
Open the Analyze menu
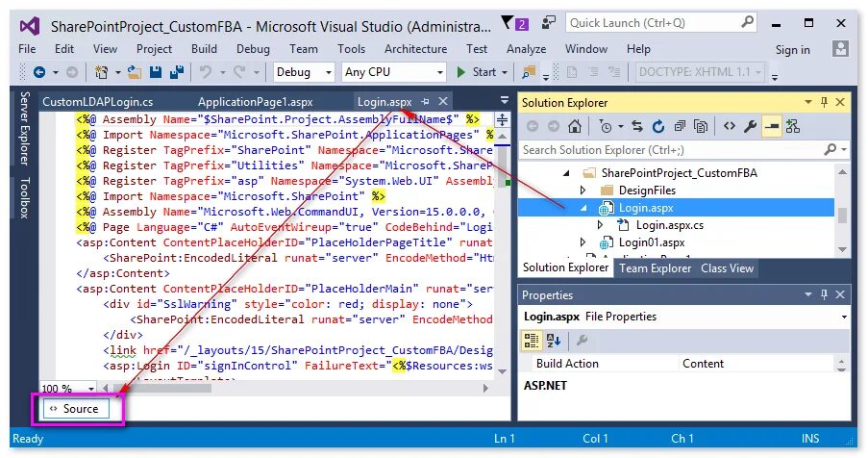(x=526, y=49)
